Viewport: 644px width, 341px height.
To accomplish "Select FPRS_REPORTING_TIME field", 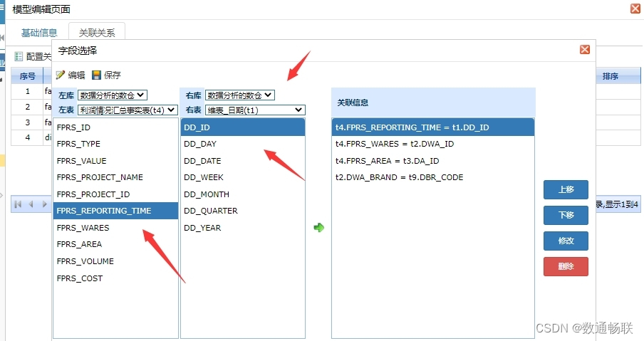I will click(x=116, y=211).
